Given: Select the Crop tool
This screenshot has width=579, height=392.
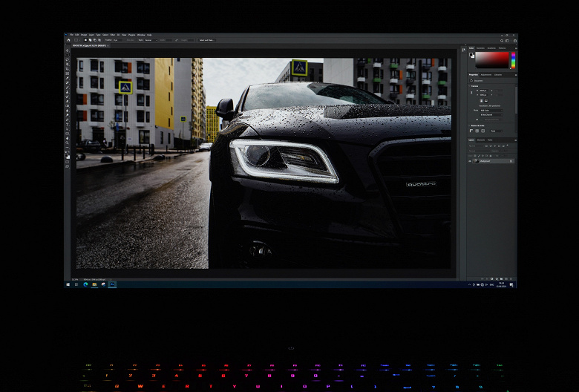Looking at the screenshot, I should (68, 69).
